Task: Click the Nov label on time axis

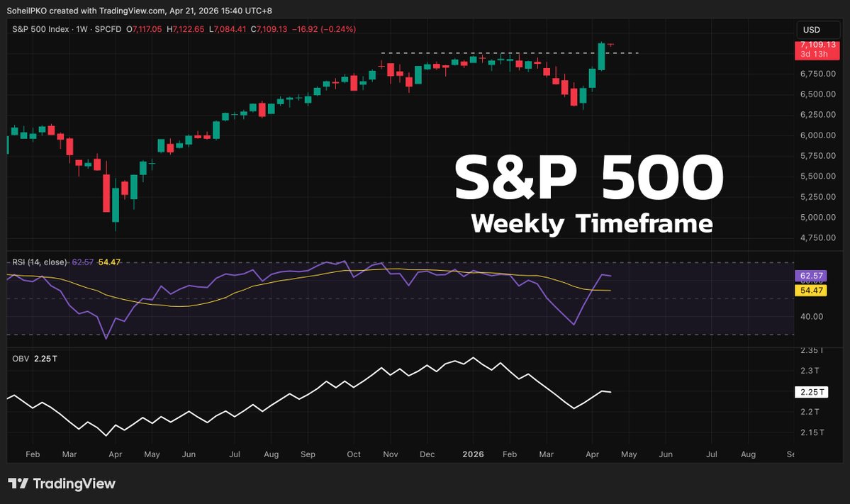Action: tap(391, 454)
